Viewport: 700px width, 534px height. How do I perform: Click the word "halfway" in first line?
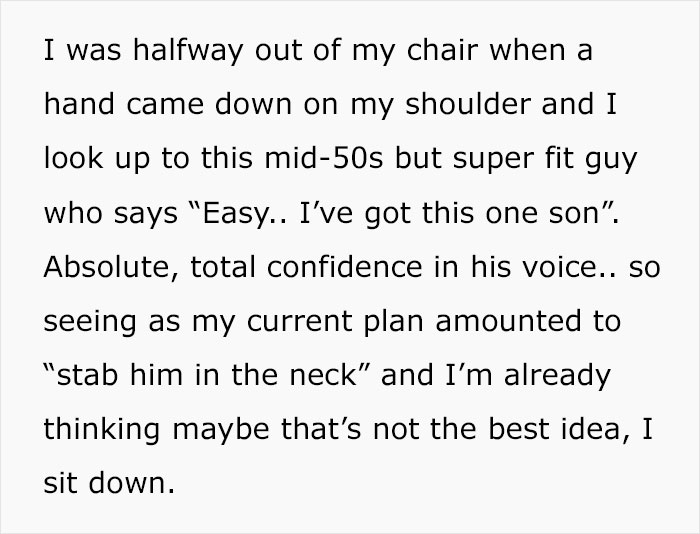click(x=188, y=50)
